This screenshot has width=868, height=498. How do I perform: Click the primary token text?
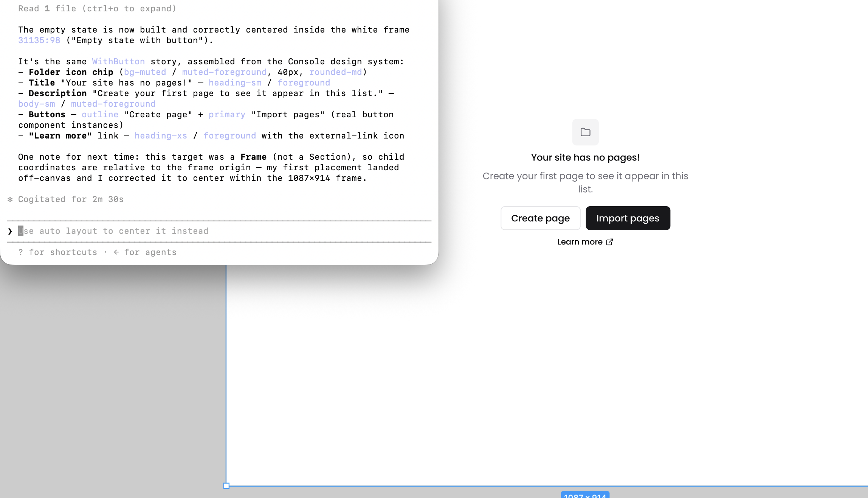tap(227, 115)
